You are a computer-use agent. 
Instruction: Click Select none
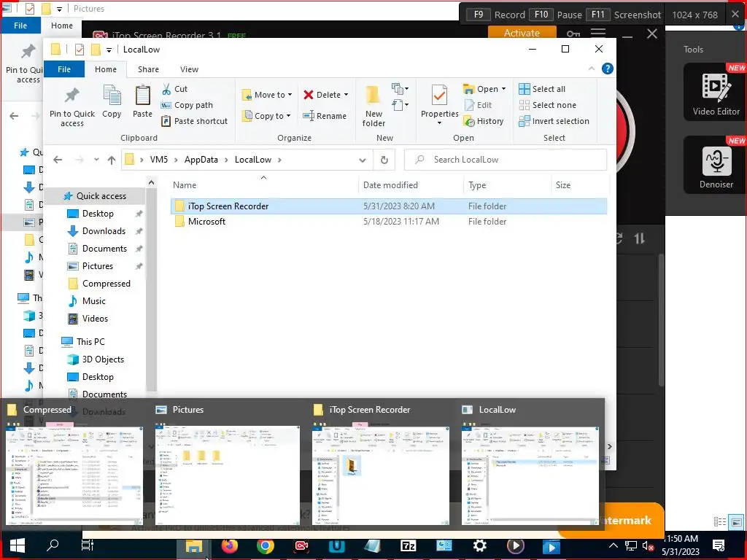pos(547,105)
